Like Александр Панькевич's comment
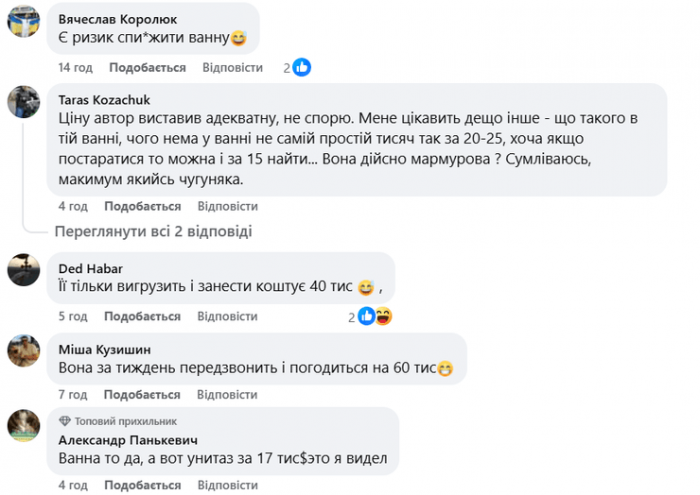The width and height of the screenshot is (700, 495). click(x=142, y=485)
